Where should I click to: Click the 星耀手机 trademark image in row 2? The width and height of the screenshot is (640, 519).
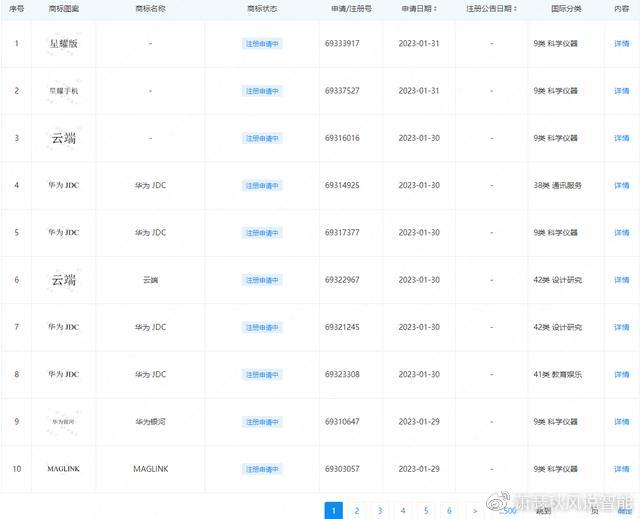63,91
